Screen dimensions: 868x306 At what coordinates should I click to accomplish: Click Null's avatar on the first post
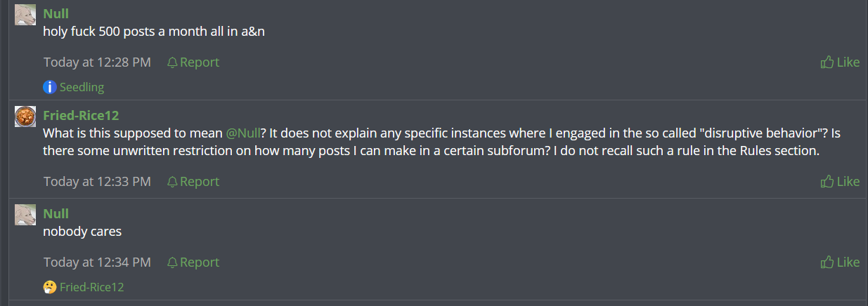click(25, 15)
